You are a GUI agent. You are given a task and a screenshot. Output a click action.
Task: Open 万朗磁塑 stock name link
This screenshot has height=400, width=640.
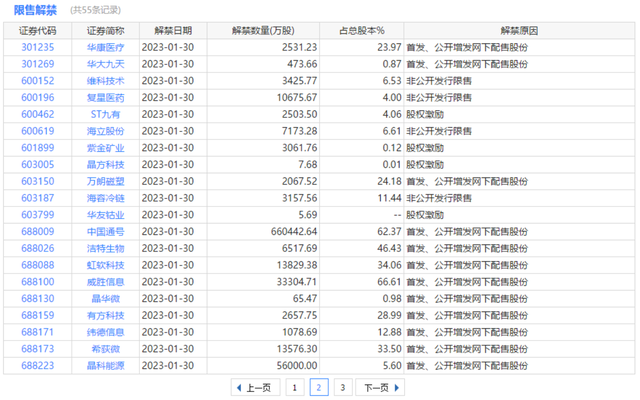tap(105, 181)
